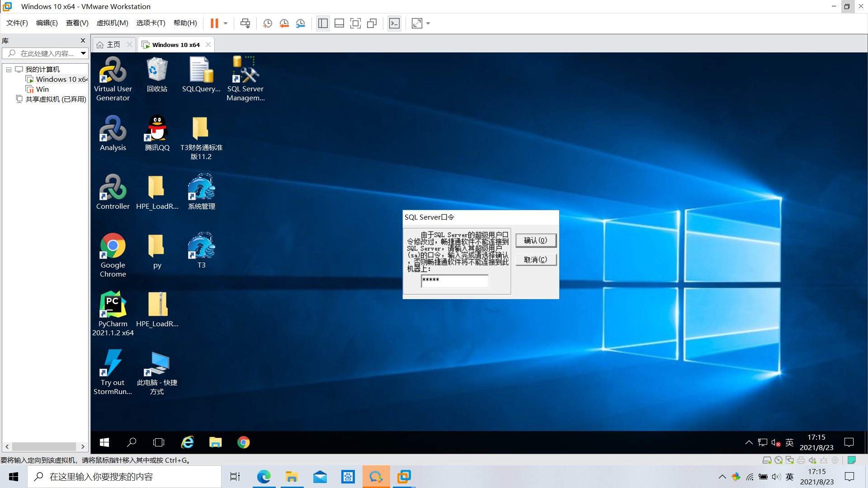Select the Analysis desktop shortcut
The height and width of the screenshot is (488, 868).
[x=113, y=133]
